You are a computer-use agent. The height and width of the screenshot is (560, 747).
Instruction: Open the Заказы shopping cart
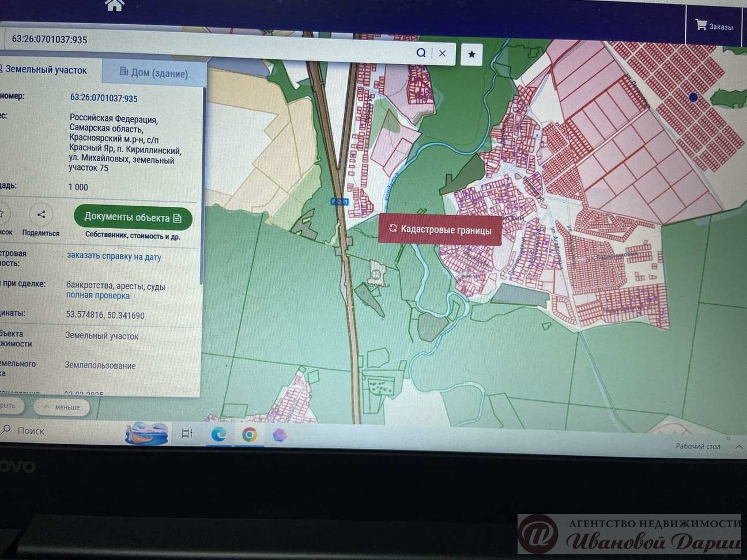(714, 26)
